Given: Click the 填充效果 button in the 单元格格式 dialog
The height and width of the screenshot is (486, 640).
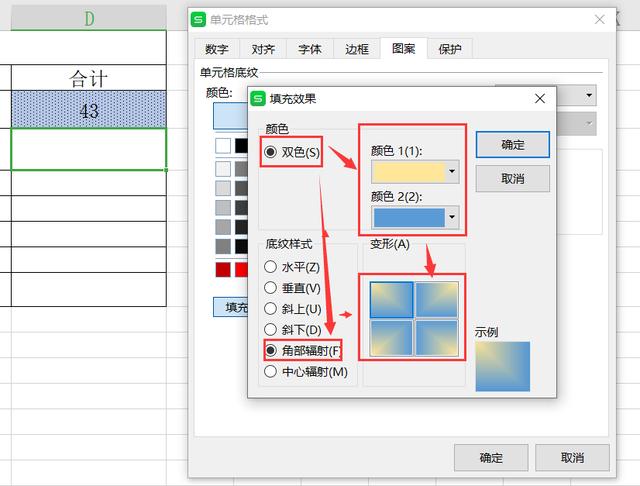Looking at the screenshot, I should click(231, 307).
